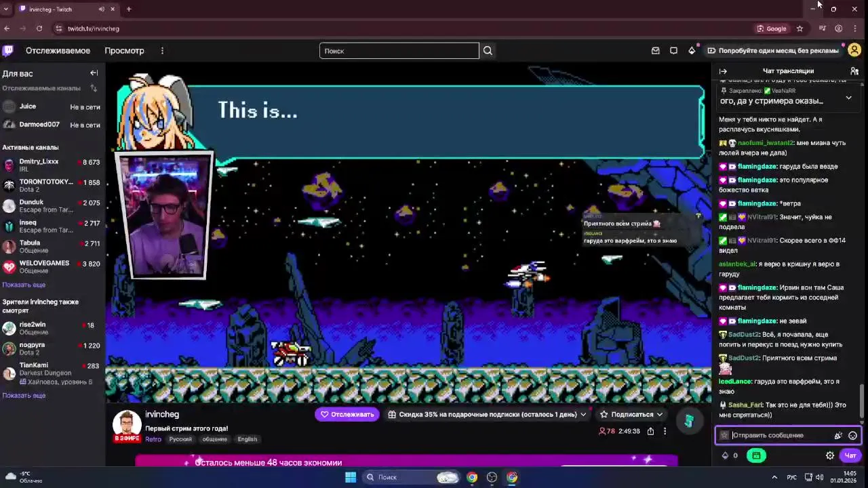Viewport: 868px width, 488px height.
Task: Bookmark the page with star icon
Action: click(x=800, y=28)
